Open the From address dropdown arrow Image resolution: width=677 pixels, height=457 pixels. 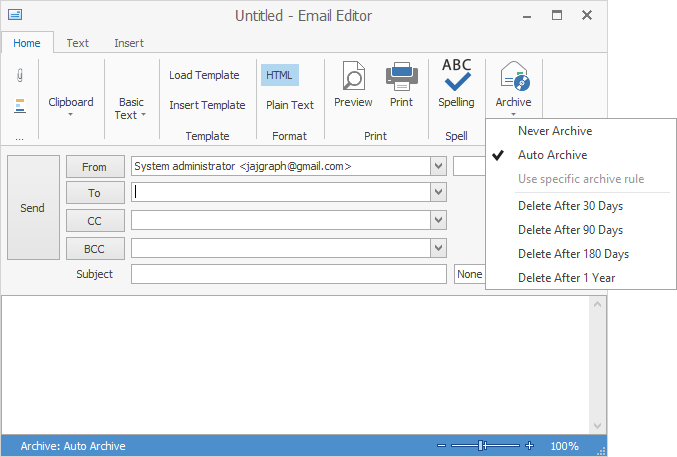pos(438,166)
